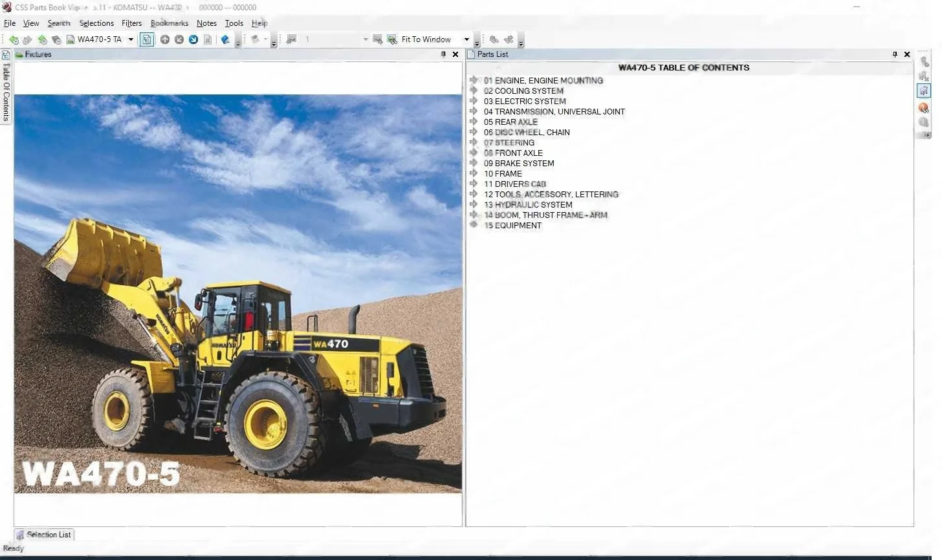
Task: Open the Bookmarks menu
Action: tap(170, 23)
